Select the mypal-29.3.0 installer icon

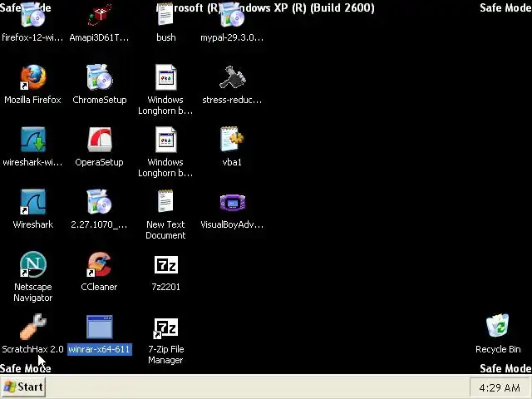(232, 15)
